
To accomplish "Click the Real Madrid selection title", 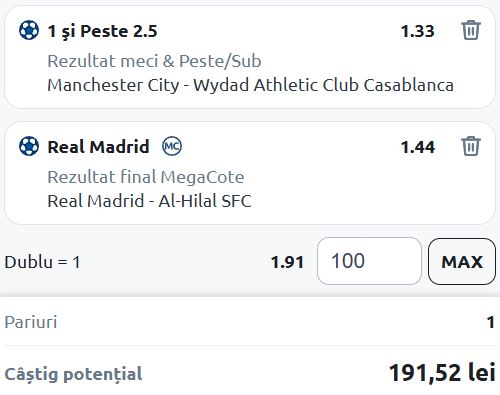I will coord(98,147).
